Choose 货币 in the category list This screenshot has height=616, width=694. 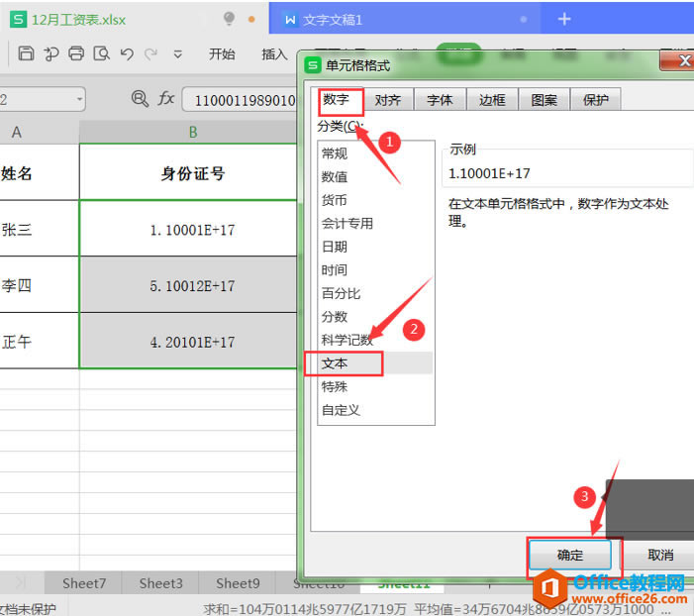coord(376,200)
